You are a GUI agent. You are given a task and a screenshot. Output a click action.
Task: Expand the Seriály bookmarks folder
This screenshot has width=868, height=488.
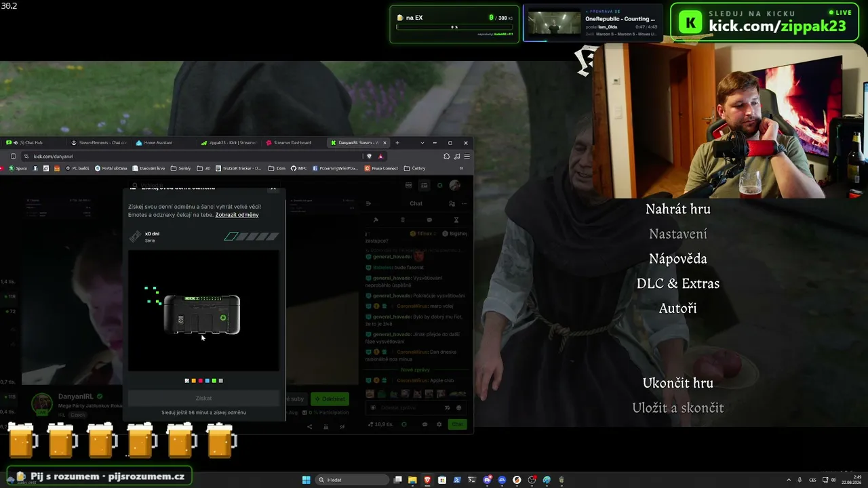181,168
